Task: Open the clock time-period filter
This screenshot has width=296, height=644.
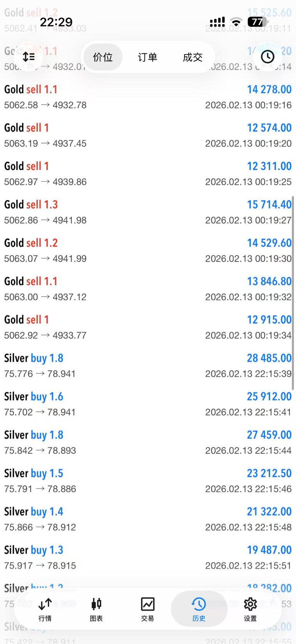Action: point(267,57)
